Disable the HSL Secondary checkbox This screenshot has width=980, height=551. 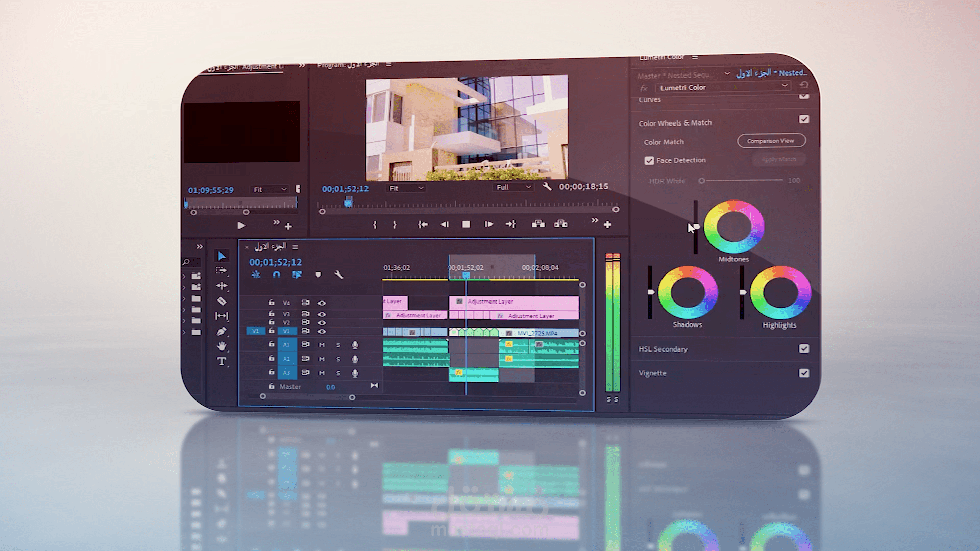point(804,348)
